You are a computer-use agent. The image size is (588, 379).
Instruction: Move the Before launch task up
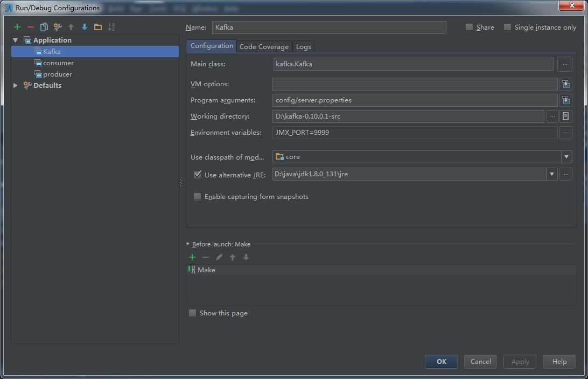[233, 257]
